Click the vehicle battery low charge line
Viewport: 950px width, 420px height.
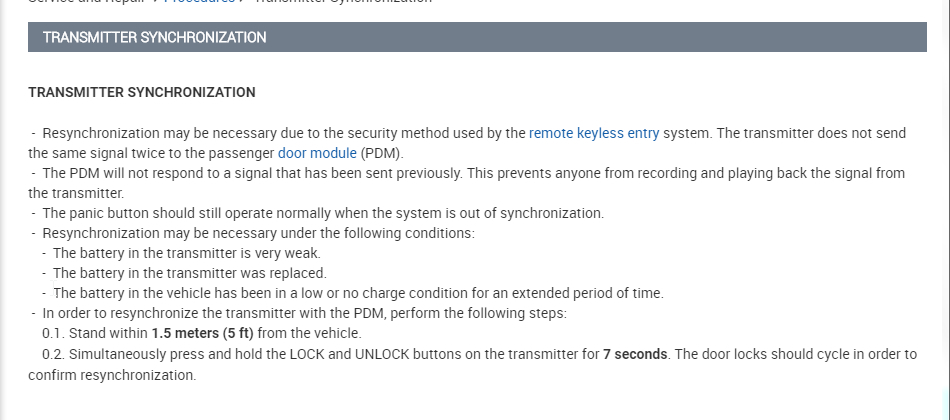coord(358,293)
